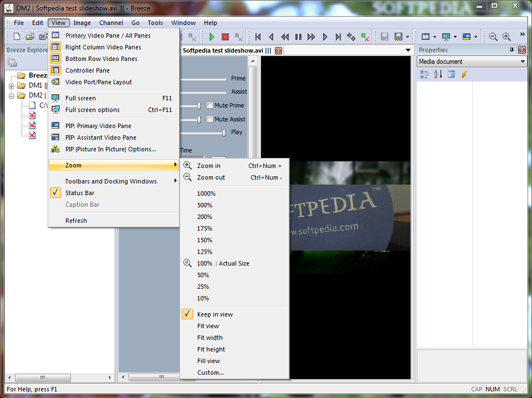The image size is (532, 398).
Task: Step one frame backward
Action: [x=271, y=37]
